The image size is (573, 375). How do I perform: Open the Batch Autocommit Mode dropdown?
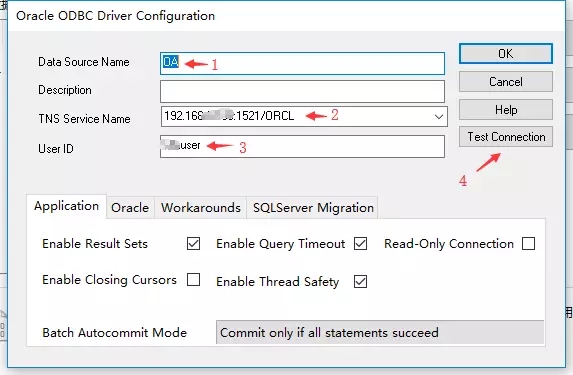tap(380, 332)
